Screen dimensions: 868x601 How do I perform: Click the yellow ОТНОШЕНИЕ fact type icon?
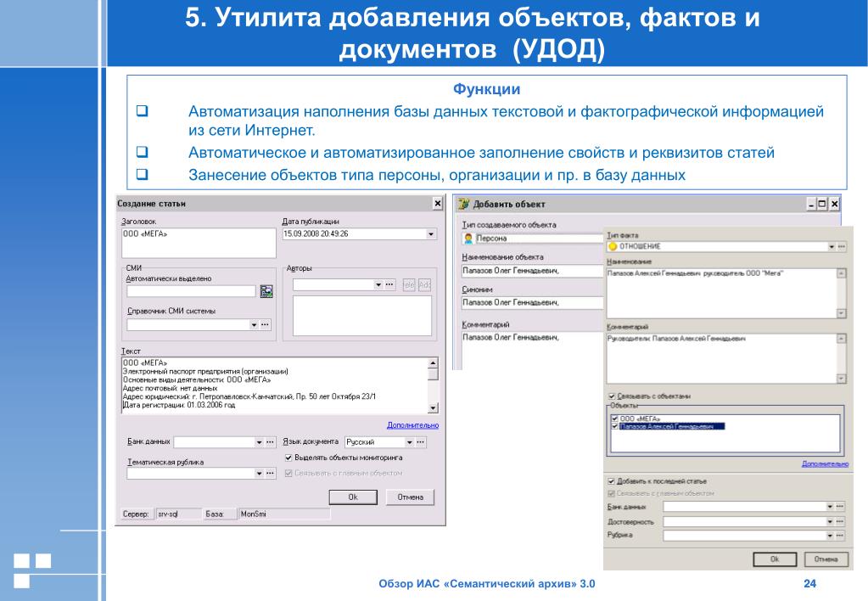coord(613,246)
